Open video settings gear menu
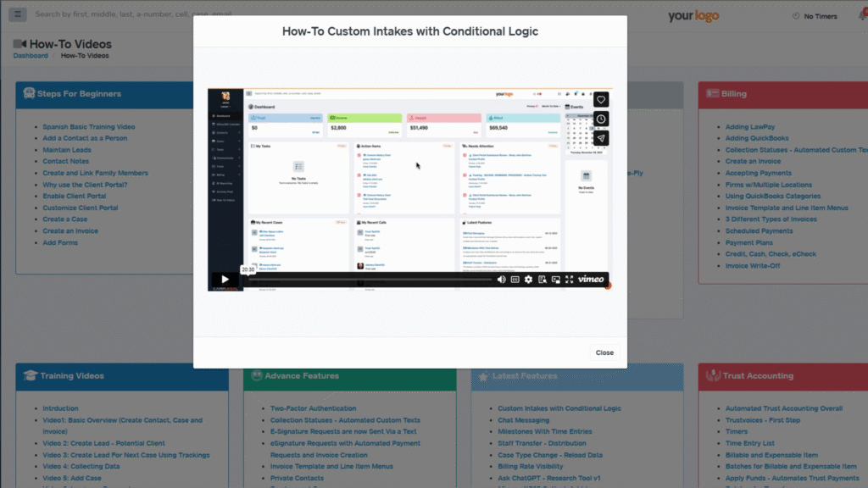This screenshot has height=488, width=868. point(528,279)
